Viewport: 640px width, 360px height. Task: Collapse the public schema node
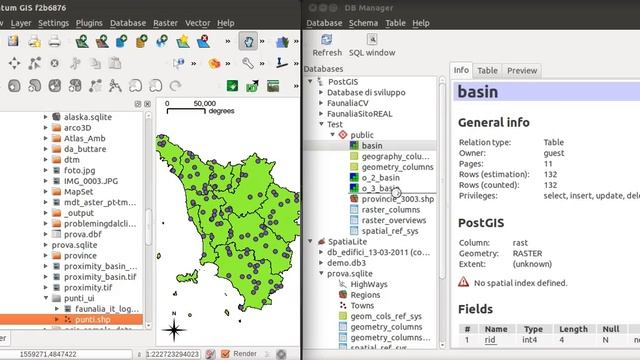(333, 135)
